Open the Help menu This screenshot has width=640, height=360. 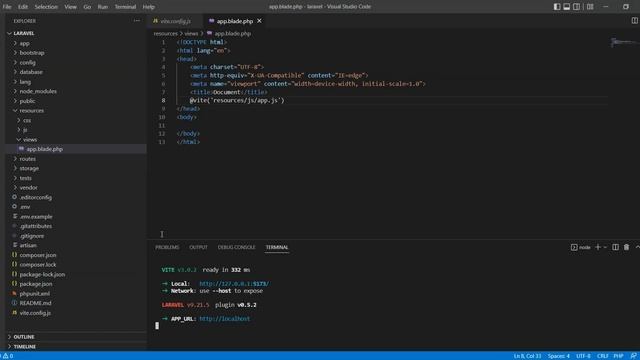click(x=149, y=7)
